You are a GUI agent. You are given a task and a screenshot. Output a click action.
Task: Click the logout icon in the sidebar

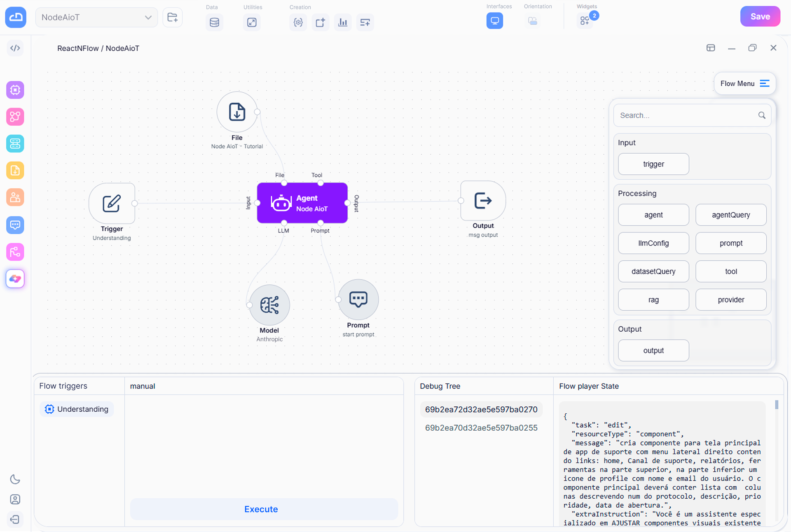15,519
